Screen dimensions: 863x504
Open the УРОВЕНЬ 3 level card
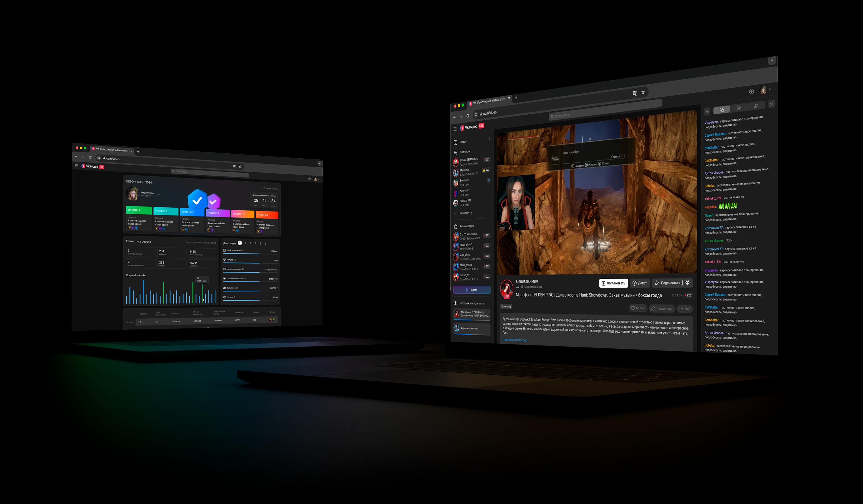192,220
